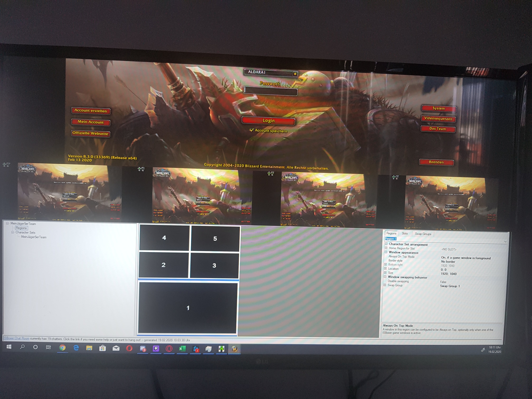
Task: Open Cortana circle icon
Action: pos(35,347)
